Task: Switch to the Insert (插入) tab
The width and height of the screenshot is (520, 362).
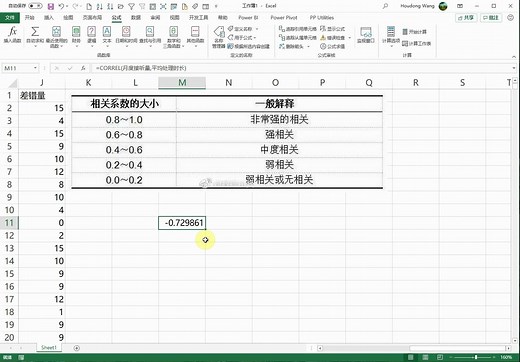Action: pos(49,17)
